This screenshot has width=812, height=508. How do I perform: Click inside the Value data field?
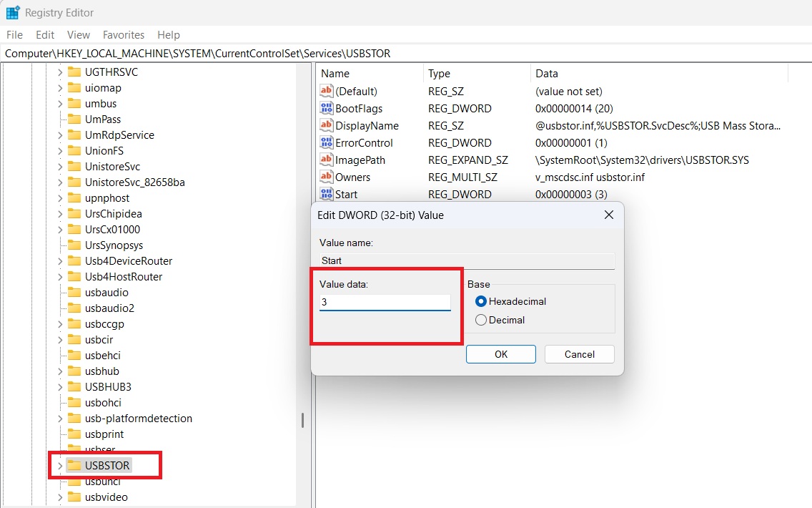[385, 302]
